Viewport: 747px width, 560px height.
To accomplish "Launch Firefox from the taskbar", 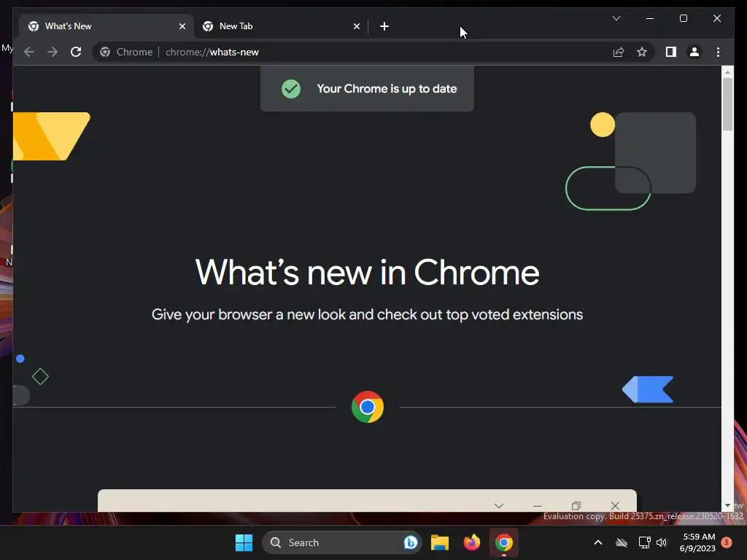I will point(472,542).
